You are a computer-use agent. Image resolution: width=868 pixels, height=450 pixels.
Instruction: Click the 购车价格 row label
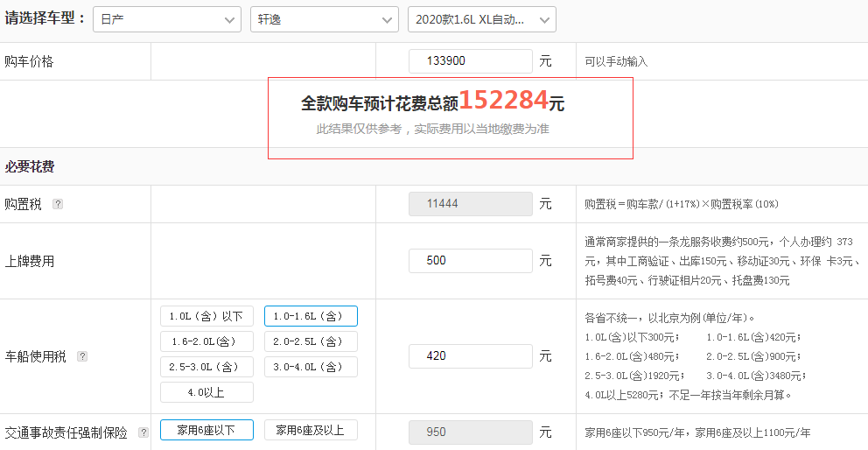coord(30,61)
